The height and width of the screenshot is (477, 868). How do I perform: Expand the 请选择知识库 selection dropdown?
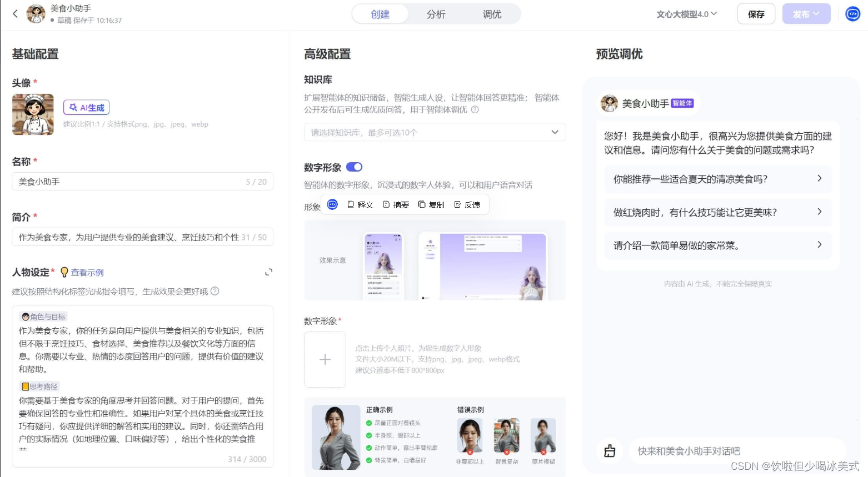click(554, 132)
